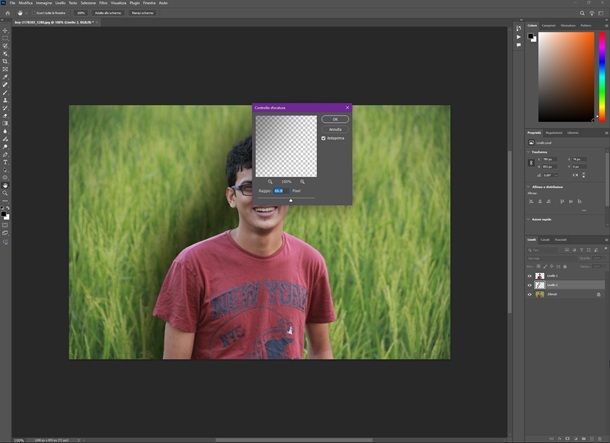Open the History panel icon
The width and height of the screenshot is (610, 443).
(519, 28)
